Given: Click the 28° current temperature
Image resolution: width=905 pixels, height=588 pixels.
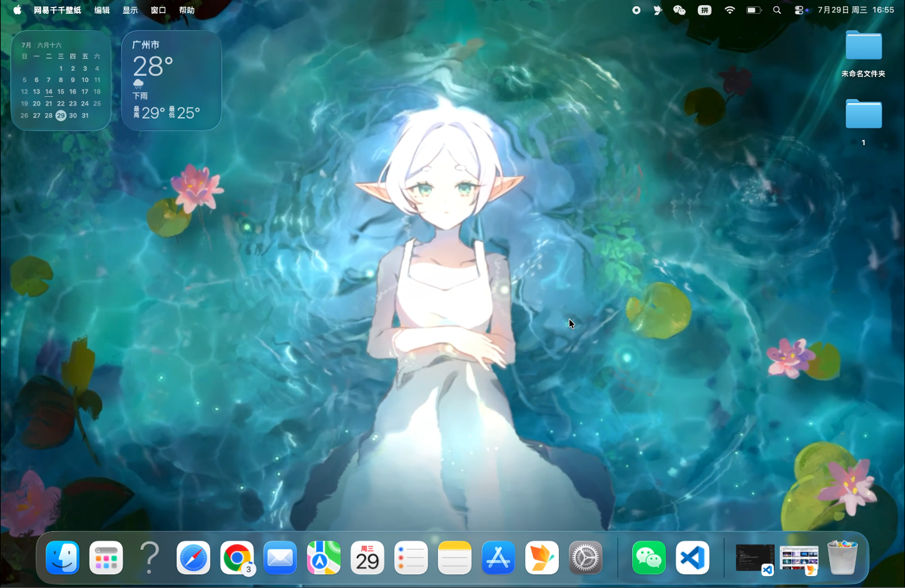Looking at the screenshot, I should pyautogui.click(x=153, y=66).
